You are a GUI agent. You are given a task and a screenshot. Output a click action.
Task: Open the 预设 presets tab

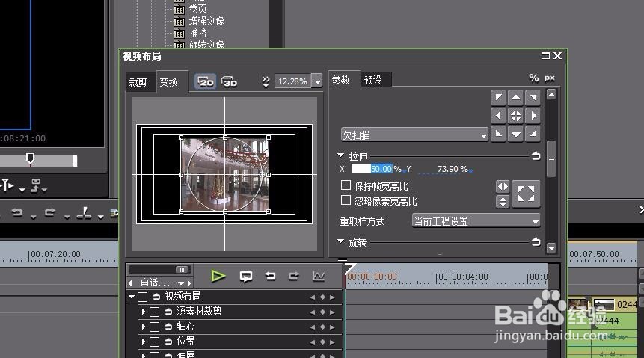372,80
